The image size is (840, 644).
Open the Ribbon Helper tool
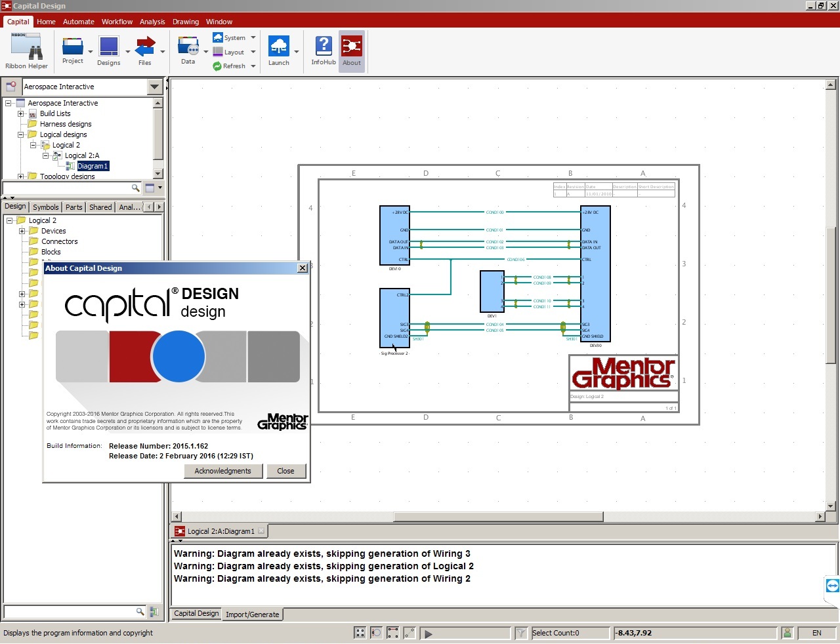coord(26,51)
